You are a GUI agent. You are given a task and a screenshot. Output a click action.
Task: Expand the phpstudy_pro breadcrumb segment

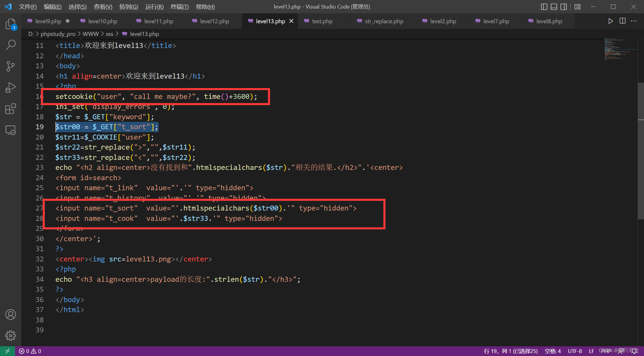58,34
